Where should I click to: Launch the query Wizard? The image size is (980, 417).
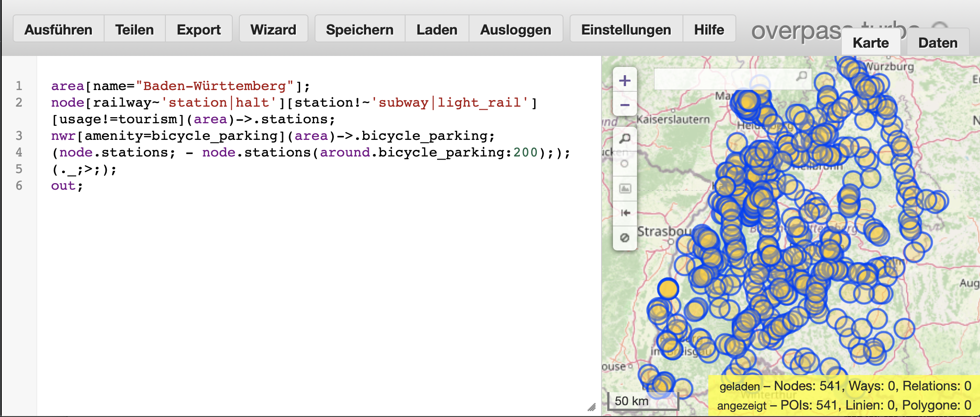273,30
